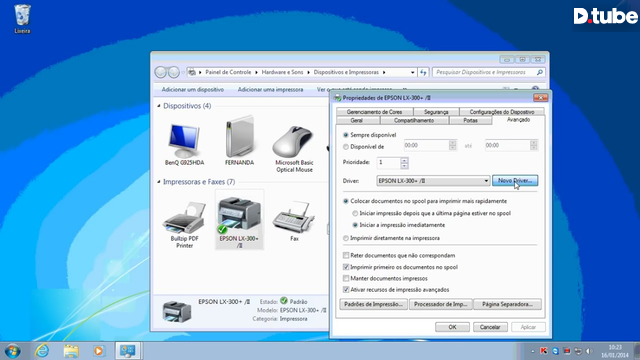Click the Processador de Imp... button
640x360 pixels.
[440, 304]
